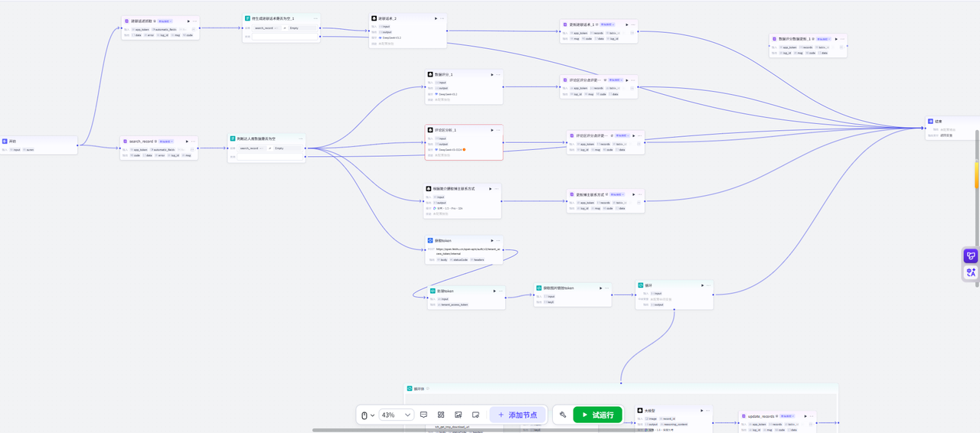The height and width of the screenshot is (433, 980).
Task: Open the run mode tag on update_records
Action: [x=788, y=416]
